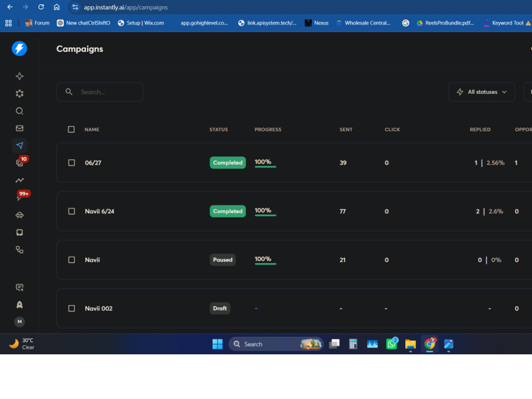Tick the checkbox for campaign 06/27
Image resolution: width=532 pixels, height=399 pixels.
pyautogui.click(x=72, y=163)
